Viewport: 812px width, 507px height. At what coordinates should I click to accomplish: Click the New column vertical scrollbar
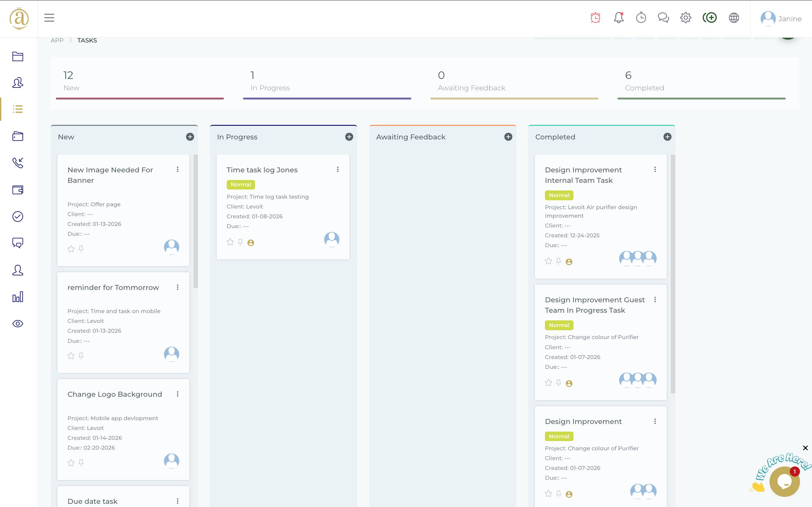click(x=196, y=221)
